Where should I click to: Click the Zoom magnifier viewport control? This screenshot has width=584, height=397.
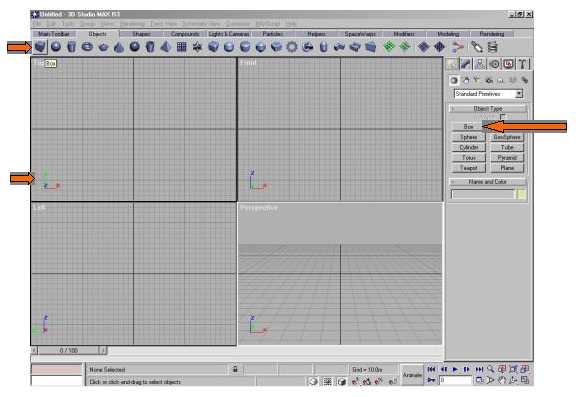pyautogui.click(x=491, y=369)
